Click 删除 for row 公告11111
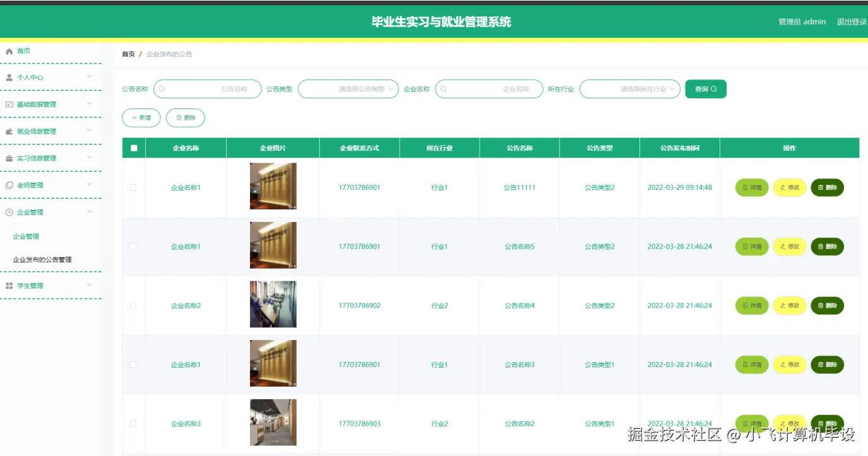 coord(827,187)
